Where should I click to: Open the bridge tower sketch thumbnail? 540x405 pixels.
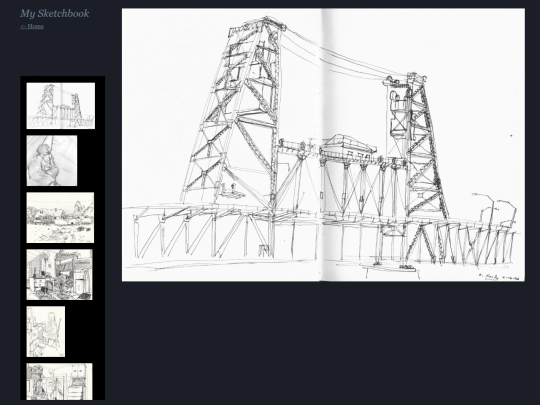61,106
